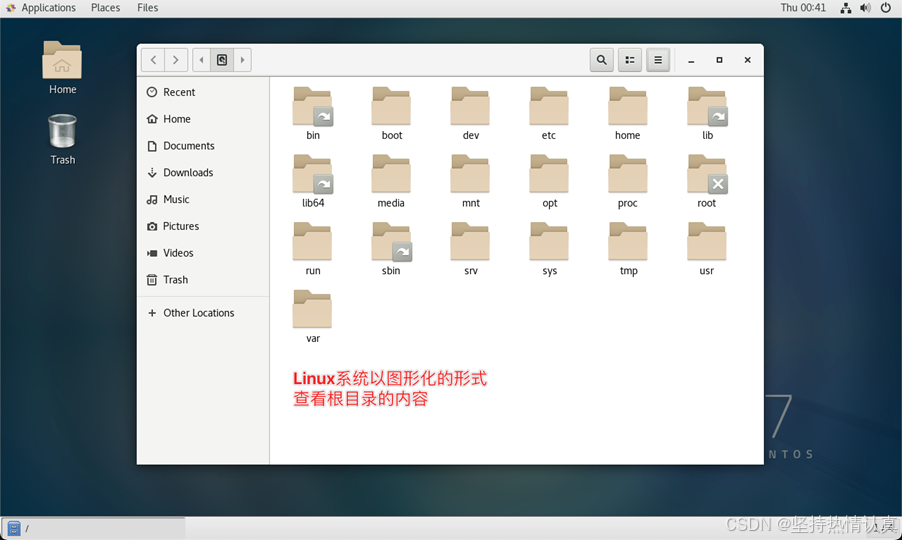Open the Applications menu
Image resolution: width=902 pixels, height=540 pixels.
pyautogui.click(x=41, y=7)
